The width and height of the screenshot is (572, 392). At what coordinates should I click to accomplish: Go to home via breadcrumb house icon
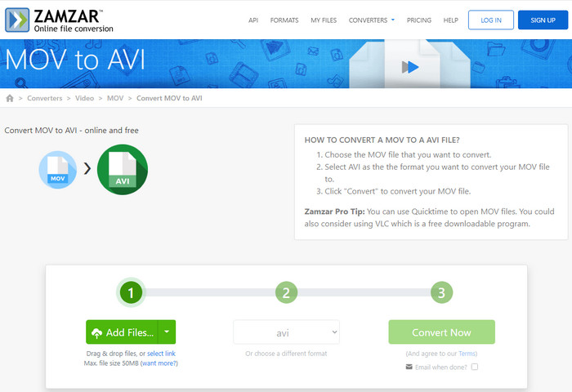[x=10, y=98]
